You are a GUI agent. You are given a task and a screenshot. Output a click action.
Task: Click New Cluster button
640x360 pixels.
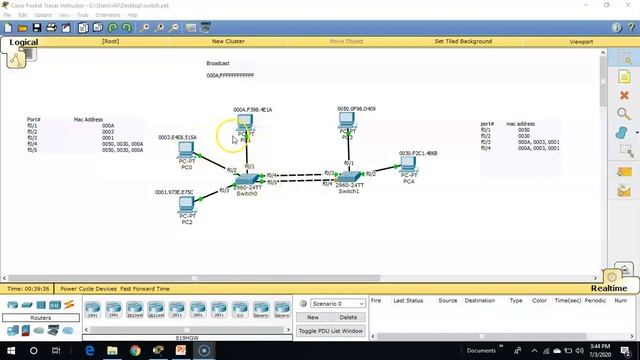[x=228, y=41]
